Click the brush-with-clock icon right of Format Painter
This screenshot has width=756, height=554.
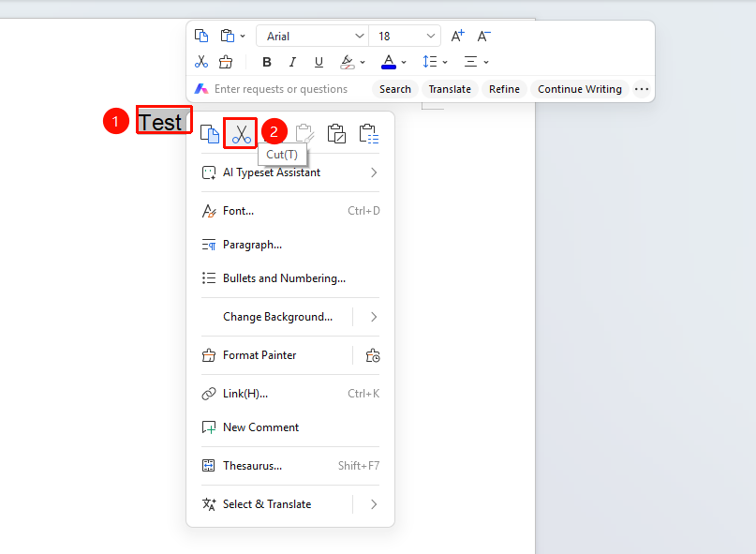[x=373, y=355]
